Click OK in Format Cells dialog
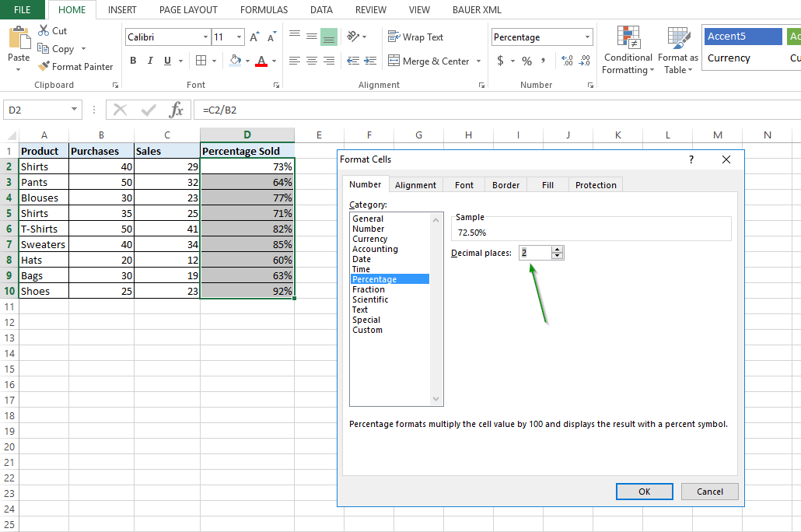 [644, 491]
